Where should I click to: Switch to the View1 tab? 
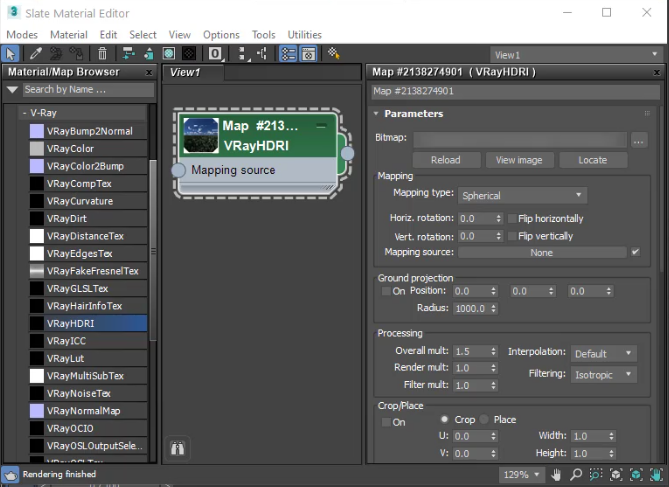[194, 72]
